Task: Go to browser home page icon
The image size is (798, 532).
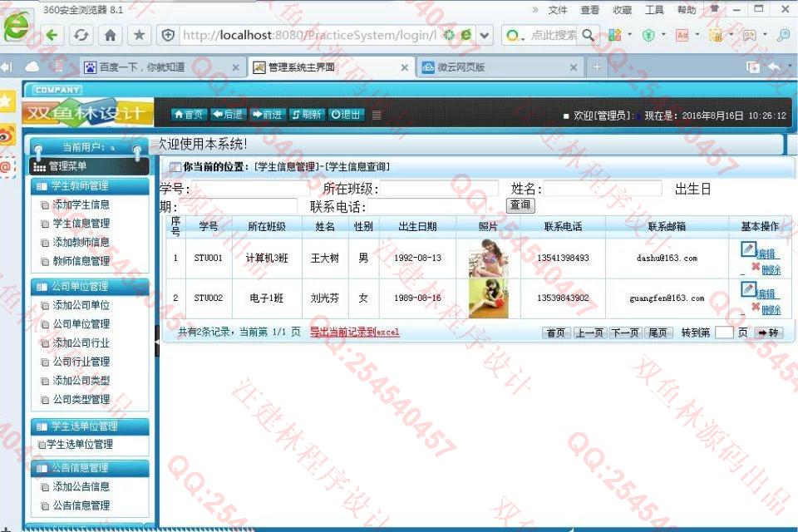Action: (110, 35)
